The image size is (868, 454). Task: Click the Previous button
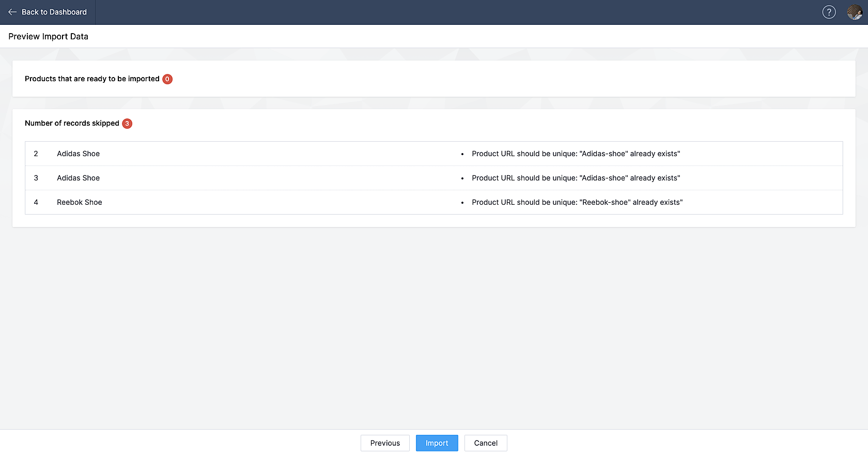pos(385,443)
